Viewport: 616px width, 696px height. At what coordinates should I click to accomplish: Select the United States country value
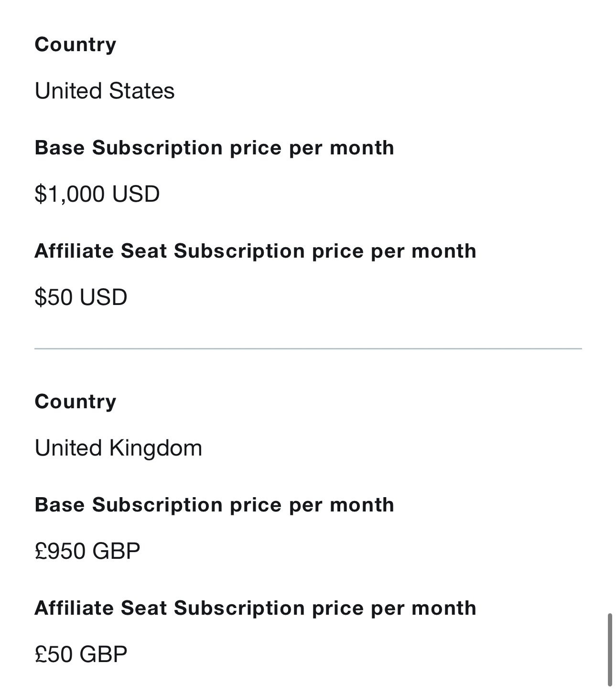[105, 91]
